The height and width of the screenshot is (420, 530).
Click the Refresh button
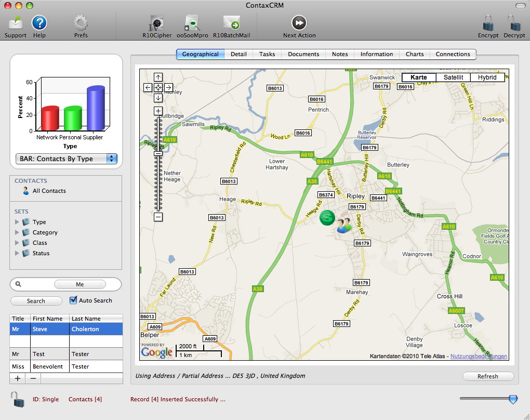point(488,376)
